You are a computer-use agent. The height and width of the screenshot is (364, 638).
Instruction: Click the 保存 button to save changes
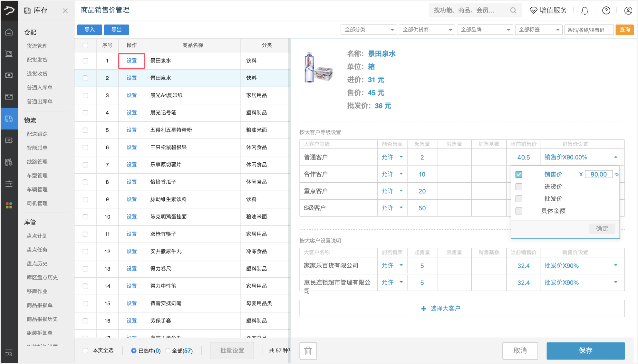point(585,350)
